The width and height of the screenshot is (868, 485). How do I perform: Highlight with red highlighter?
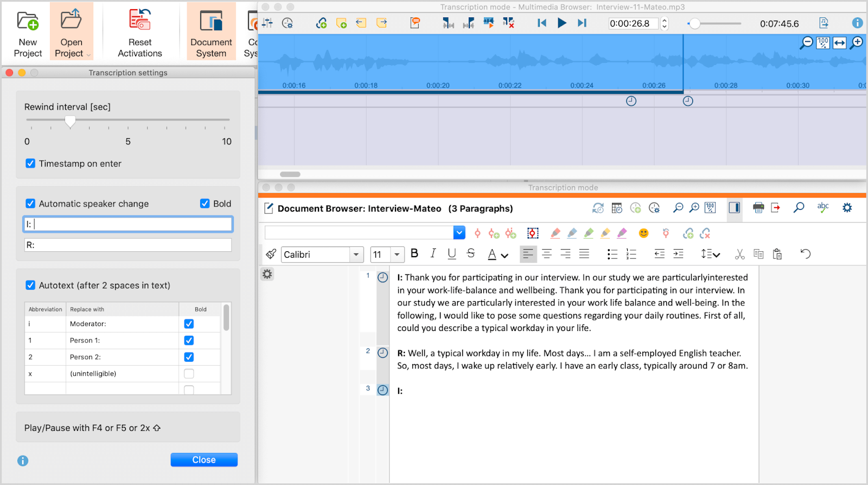coord(555,233)
